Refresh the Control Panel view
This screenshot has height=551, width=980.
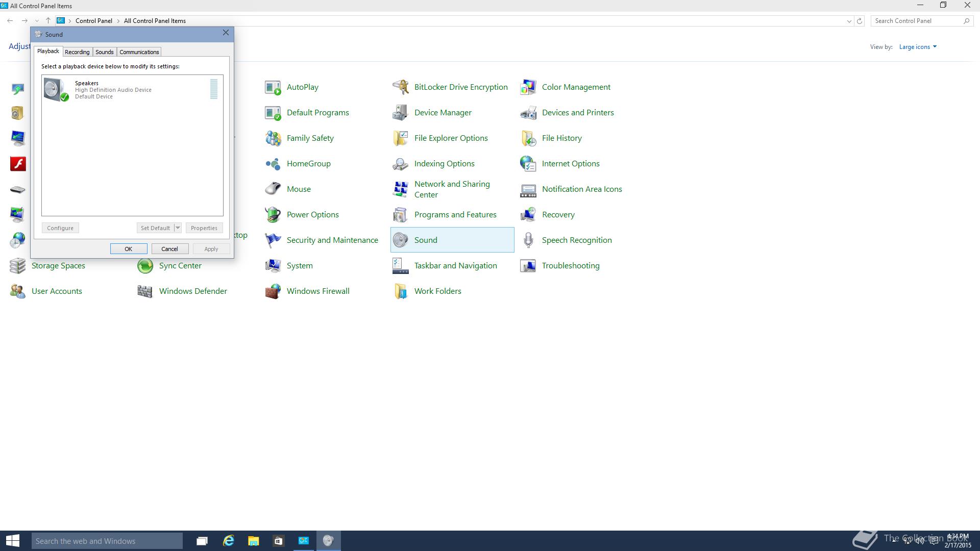point(860,21)
